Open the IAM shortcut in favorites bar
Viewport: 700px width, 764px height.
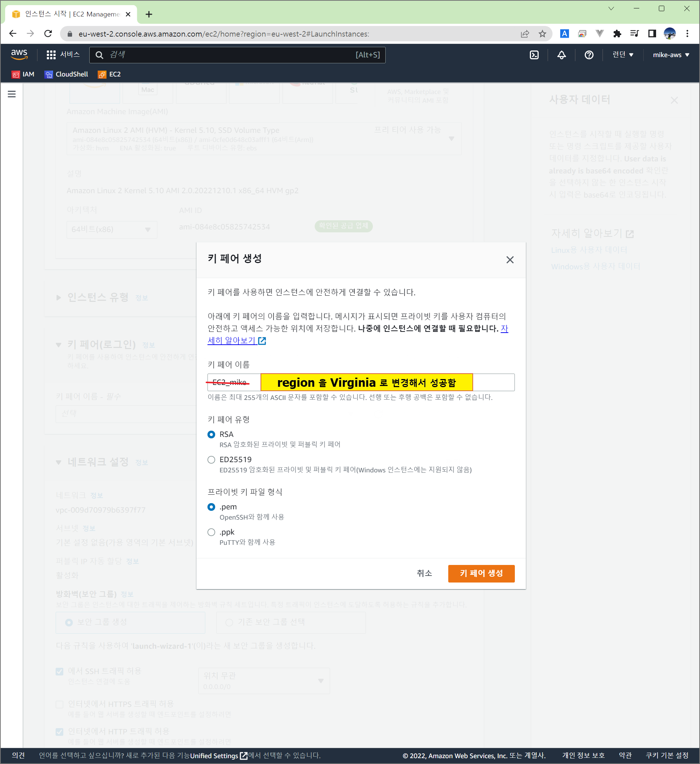23,74
